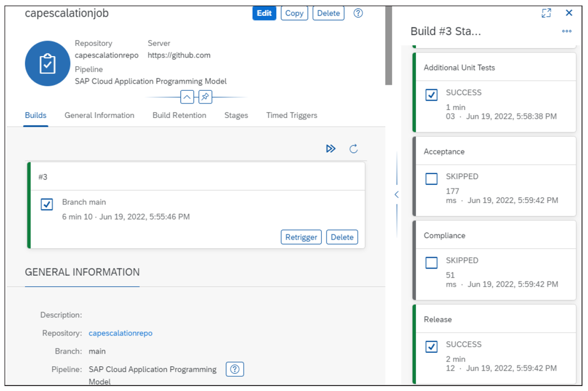Open the overflow menu in Build #3 panel

[566, 31]
